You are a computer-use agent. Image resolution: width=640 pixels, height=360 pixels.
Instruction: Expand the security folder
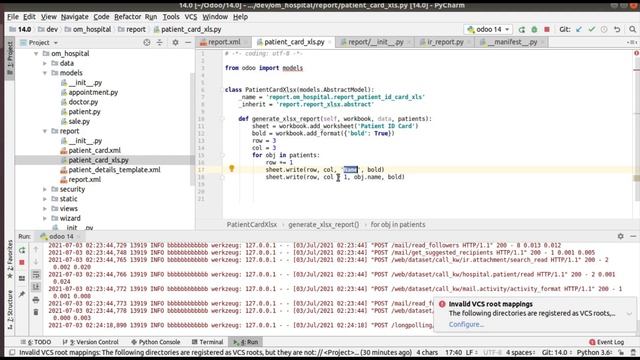[45, 189]
